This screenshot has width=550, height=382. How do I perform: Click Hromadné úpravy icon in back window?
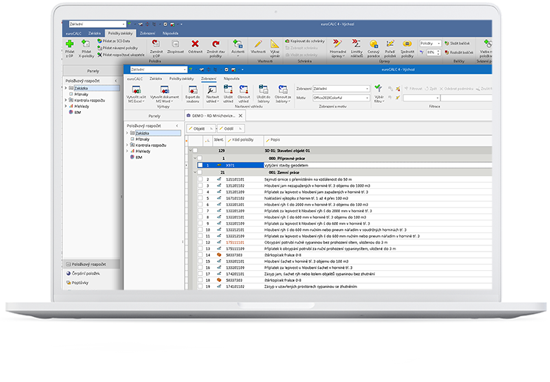tap(337, 43)
